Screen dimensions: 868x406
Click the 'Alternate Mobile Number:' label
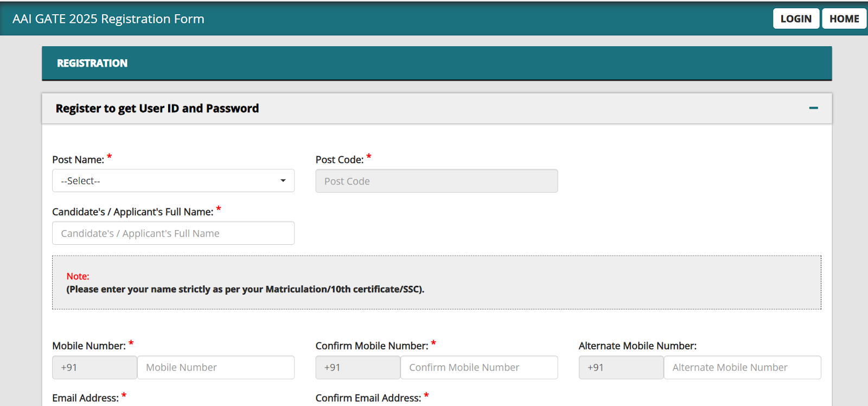pos(637,346)
